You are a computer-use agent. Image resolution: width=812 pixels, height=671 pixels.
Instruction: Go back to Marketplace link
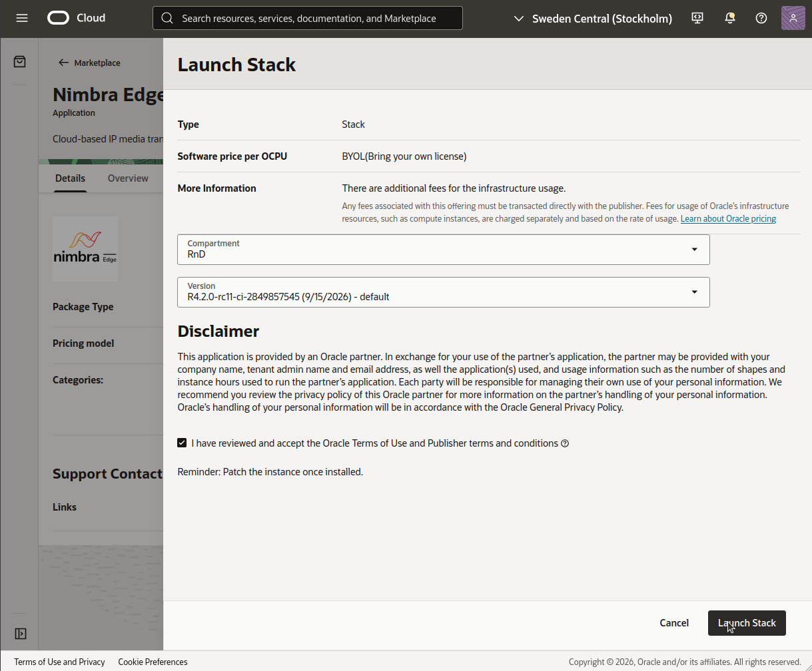click(97, 63)
